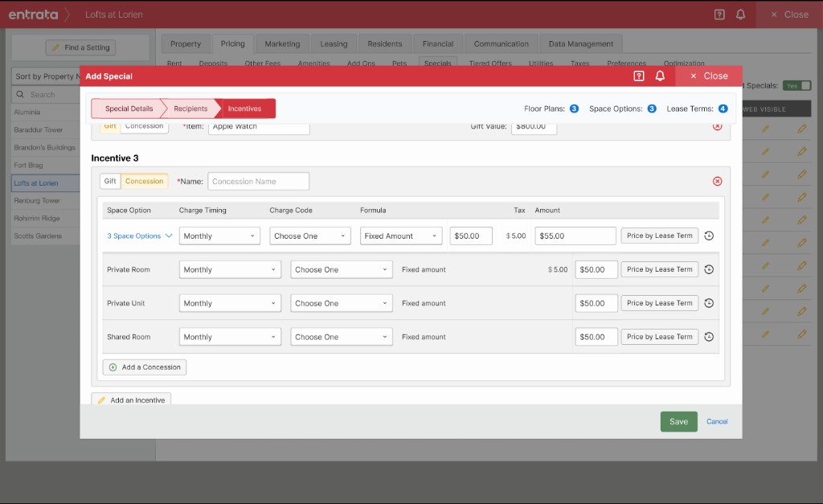Click the history icon in Shared Room row
Viewport: 823px width, 504px height.
[709, 337]
